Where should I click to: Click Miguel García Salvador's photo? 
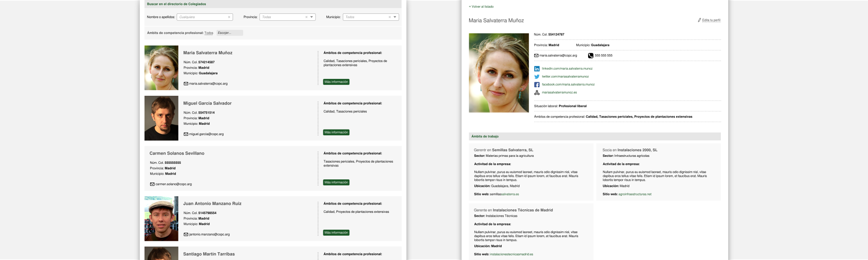click(x=161, y=118)
